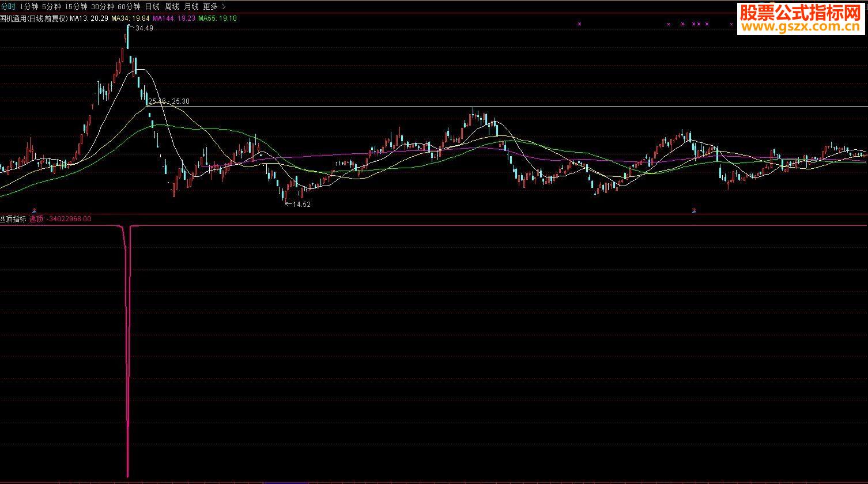Switch to the 分时 intraday tab

click(8, 7)
